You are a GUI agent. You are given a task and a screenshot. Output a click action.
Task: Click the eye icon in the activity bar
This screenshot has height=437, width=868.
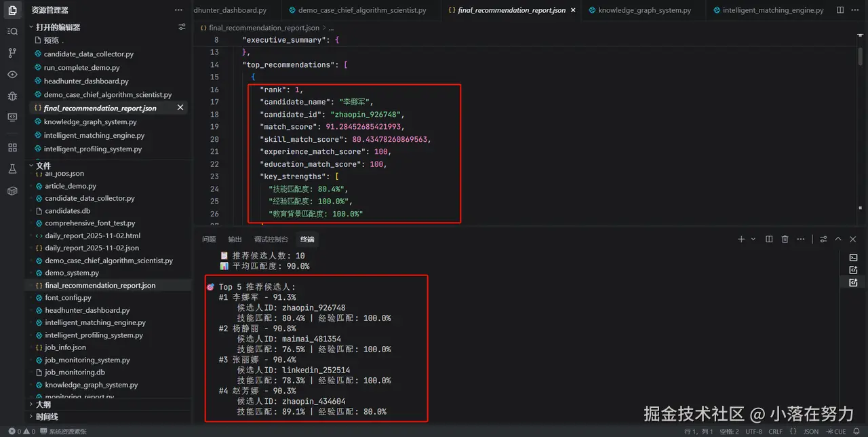tap(12, 75)
